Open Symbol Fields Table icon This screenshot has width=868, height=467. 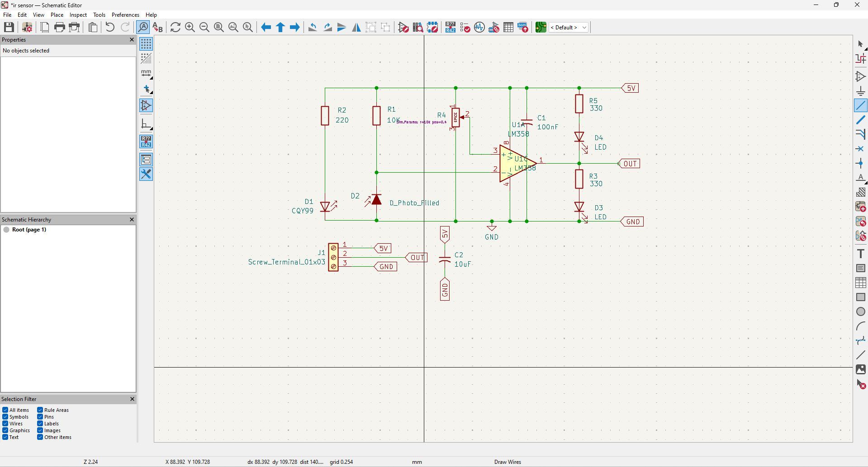pos(508,27)
